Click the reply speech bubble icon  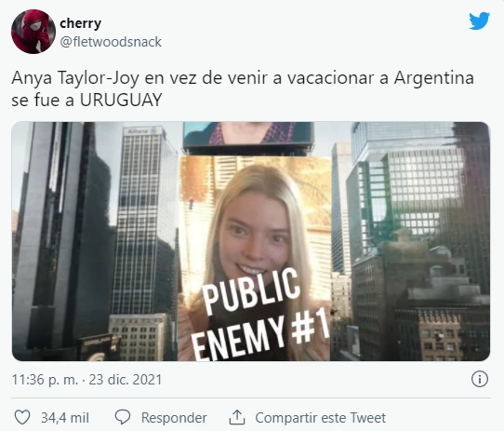pyautogui.click(x=123, y=417)
